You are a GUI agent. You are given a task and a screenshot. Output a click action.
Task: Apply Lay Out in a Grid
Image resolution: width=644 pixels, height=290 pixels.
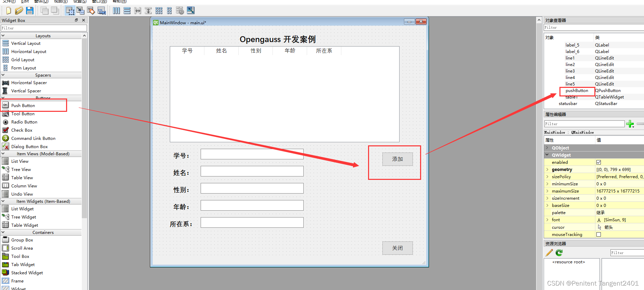tap(159, 11)
